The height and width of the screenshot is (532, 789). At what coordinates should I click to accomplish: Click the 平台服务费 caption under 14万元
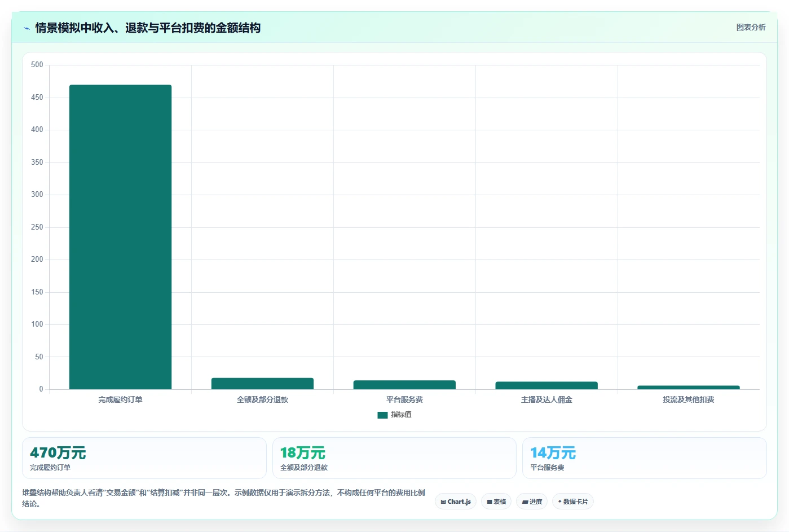point(547,468)
